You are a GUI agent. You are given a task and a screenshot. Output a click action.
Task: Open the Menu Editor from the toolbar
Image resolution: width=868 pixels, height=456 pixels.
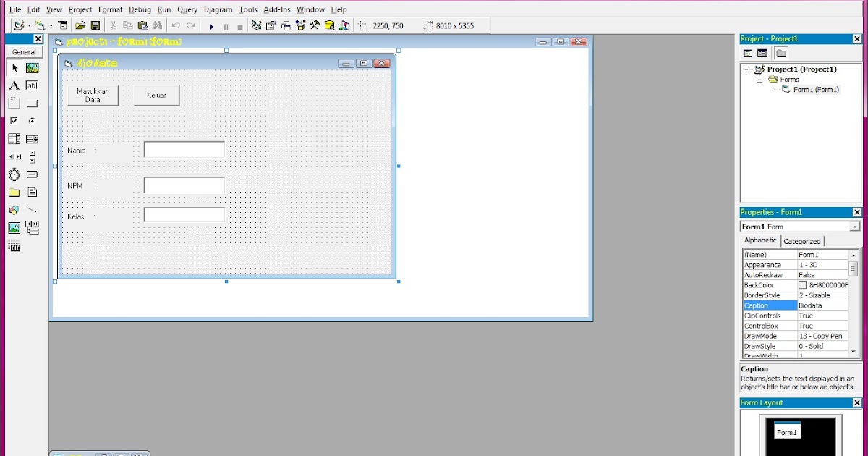[62, 25]
